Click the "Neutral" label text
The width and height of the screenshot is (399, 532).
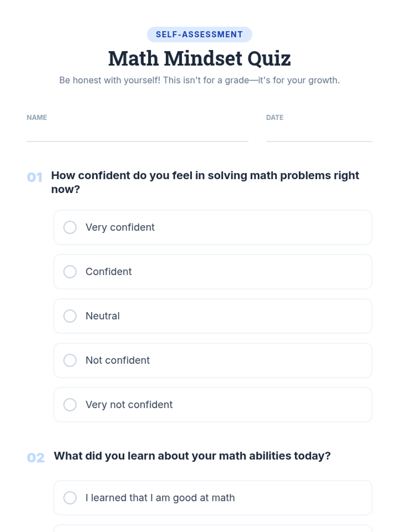tap(102, 316)
